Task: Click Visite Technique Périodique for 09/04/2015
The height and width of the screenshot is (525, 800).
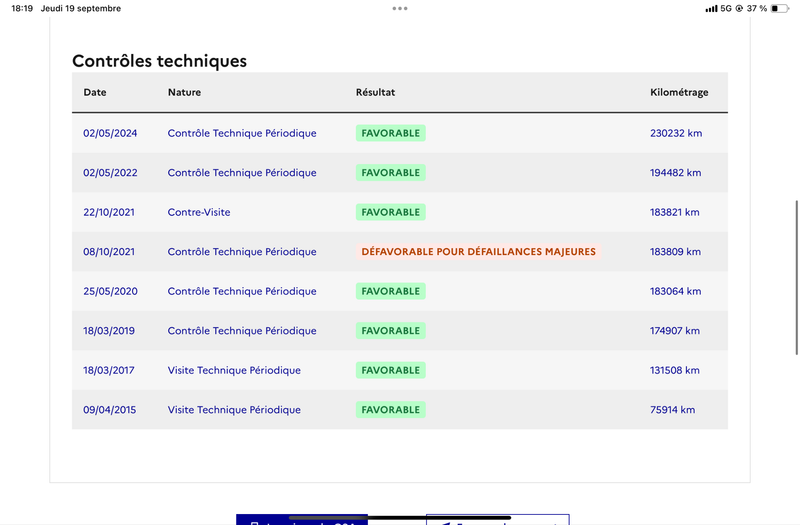Action: coord(234,410)
